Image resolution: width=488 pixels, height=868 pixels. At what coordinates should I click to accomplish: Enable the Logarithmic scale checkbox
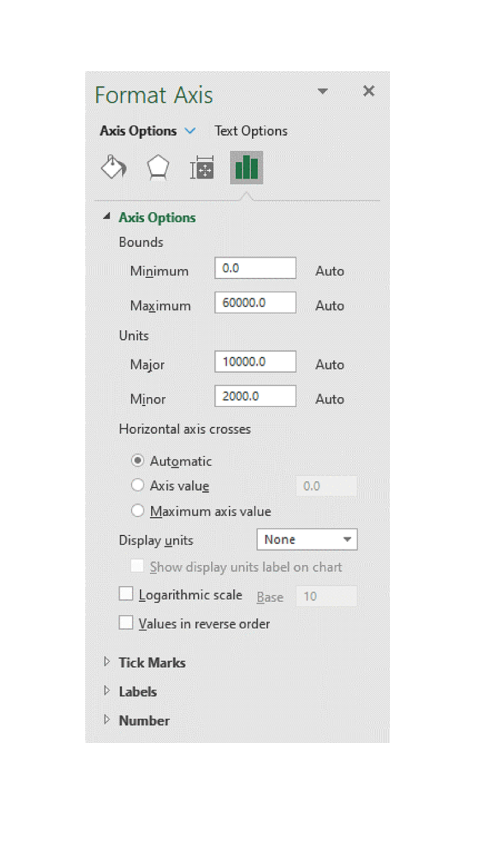point(126,594)
